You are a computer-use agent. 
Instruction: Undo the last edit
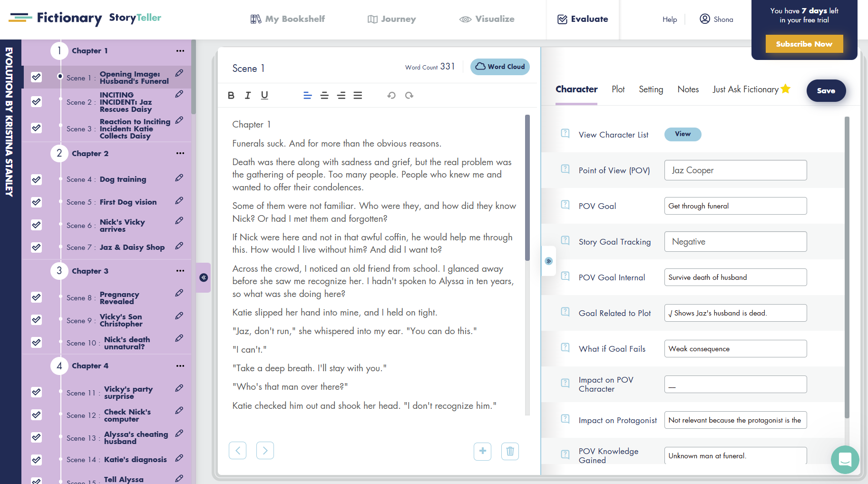coord(391,95)
